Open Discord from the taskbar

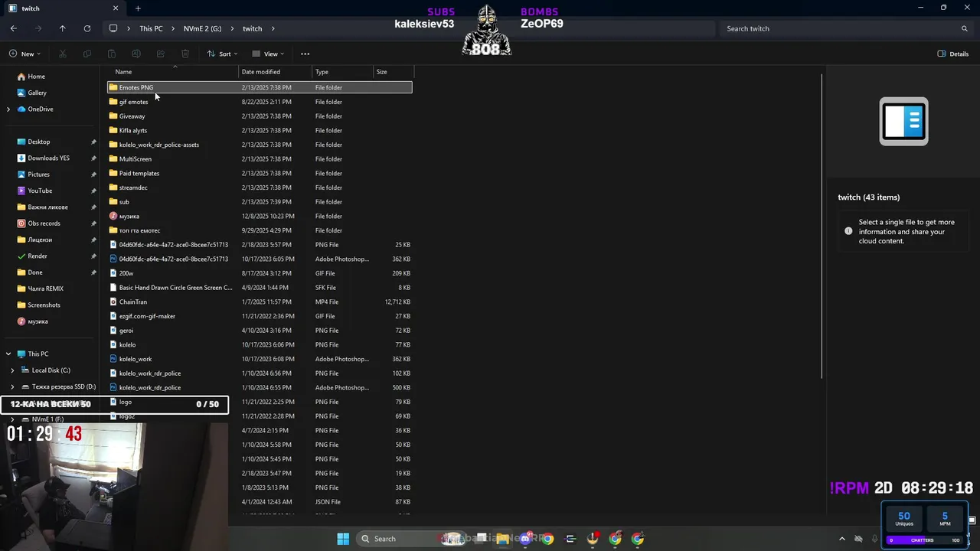tap(524, 539)
